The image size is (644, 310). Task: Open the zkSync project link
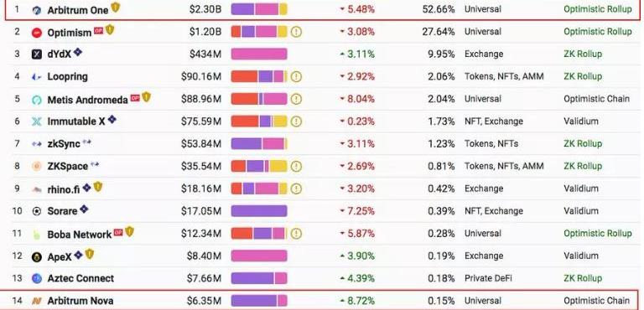(64, 144)
